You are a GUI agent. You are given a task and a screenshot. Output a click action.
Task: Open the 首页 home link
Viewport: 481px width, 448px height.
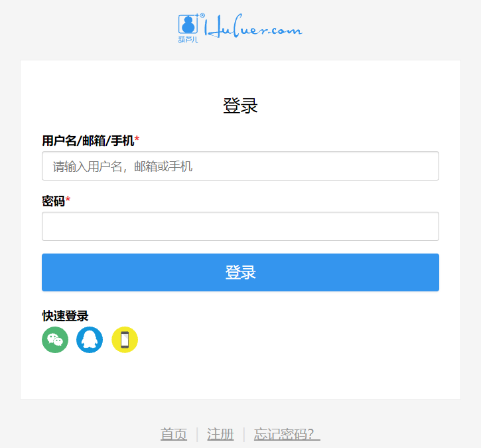pyautogui.click(x=174, y=434)
